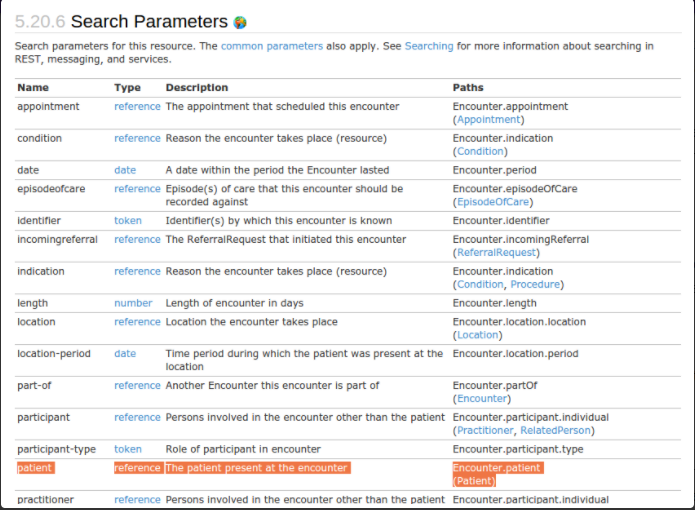
Task: Follow the Searching link in the intro
Action: click(x=428, y=46)
